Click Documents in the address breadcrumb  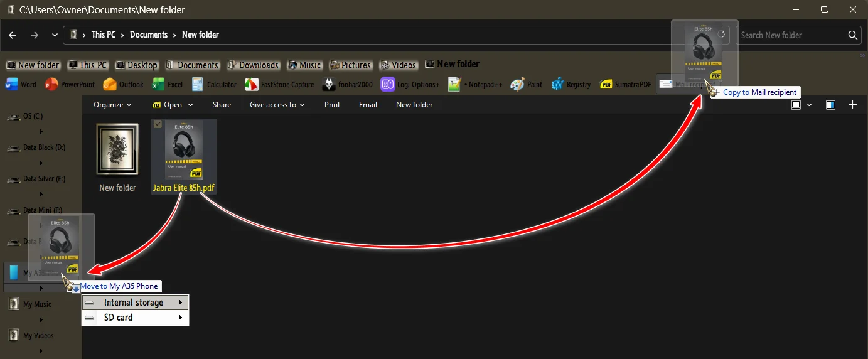pos(149,35)
